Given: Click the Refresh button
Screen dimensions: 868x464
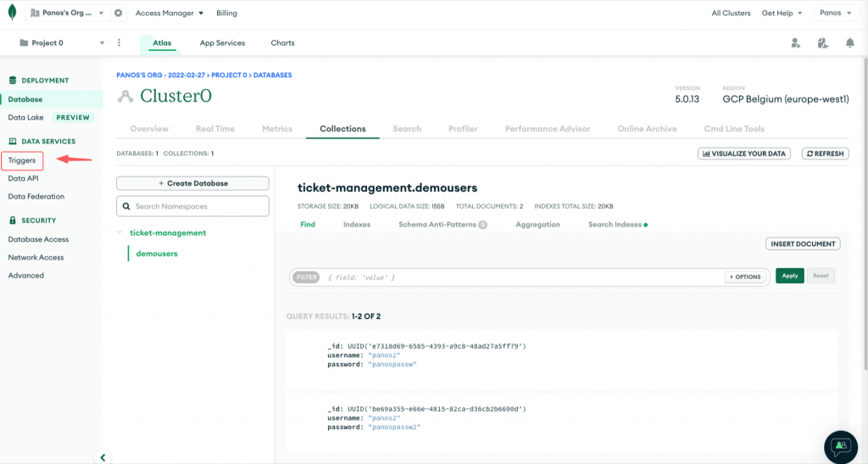Looking at the screenshot, I should (826, 154).
